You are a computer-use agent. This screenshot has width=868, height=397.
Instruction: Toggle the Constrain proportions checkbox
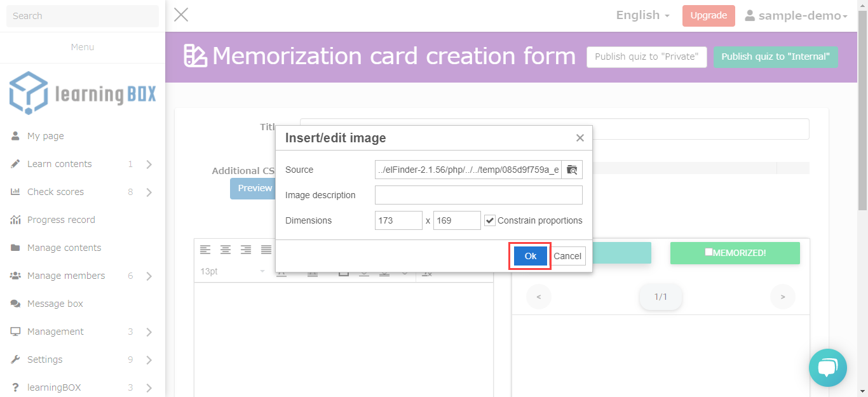pos(490,220)
